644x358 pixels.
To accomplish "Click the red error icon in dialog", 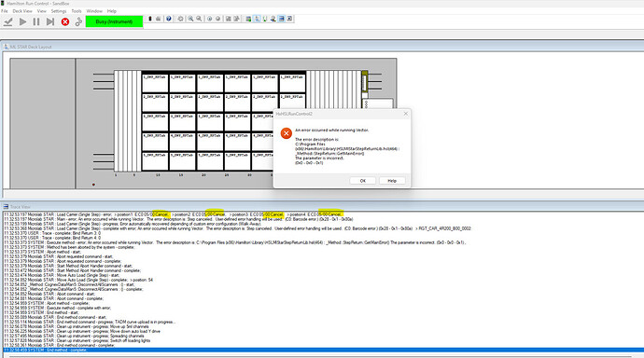I will point(287,133).
